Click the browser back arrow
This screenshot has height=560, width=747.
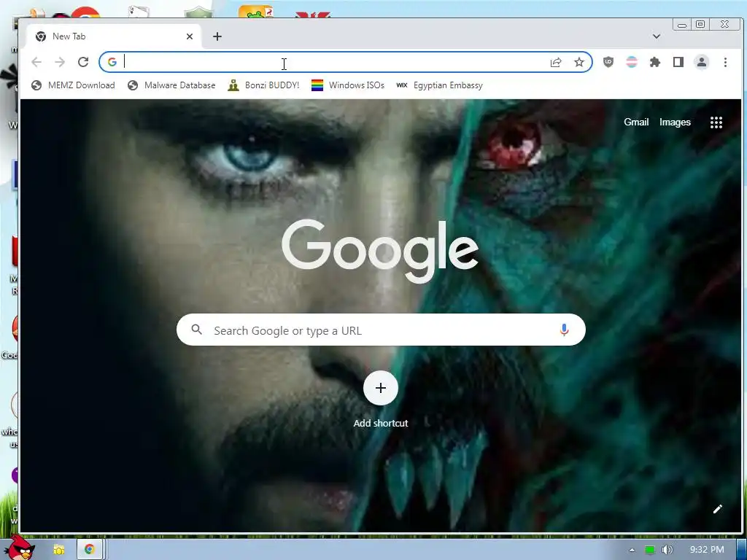click(36, 62)
